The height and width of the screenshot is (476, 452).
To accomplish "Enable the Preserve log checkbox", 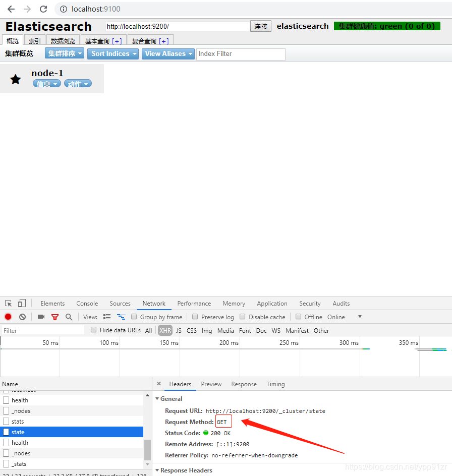I will [195, 317].
